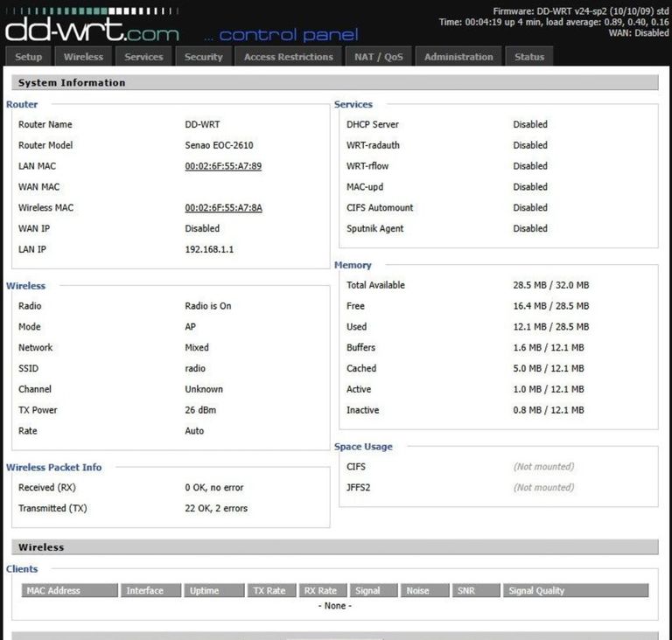The width and height of the screenshot is (672, 640).
Task: Switch to the Status tab
Action: tap(529, 57)
